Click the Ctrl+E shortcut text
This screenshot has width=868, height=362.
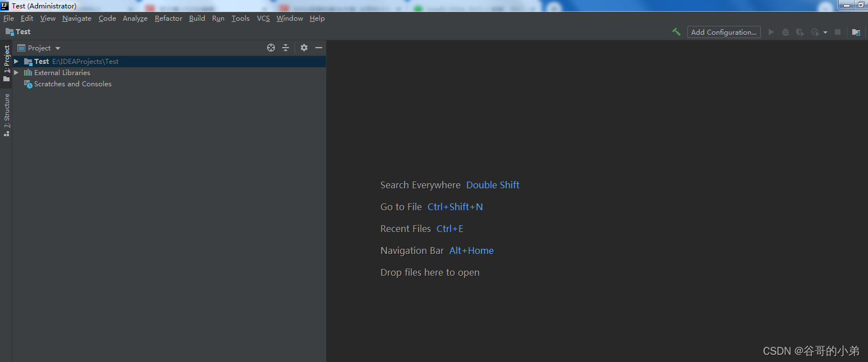coord(450,229)
